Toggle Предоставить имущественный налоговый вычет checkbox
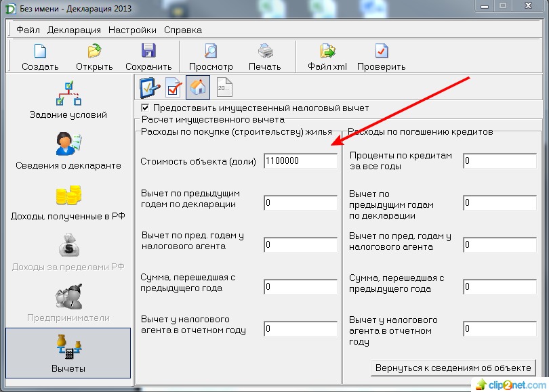549x392 pixels. pos(145,108)
